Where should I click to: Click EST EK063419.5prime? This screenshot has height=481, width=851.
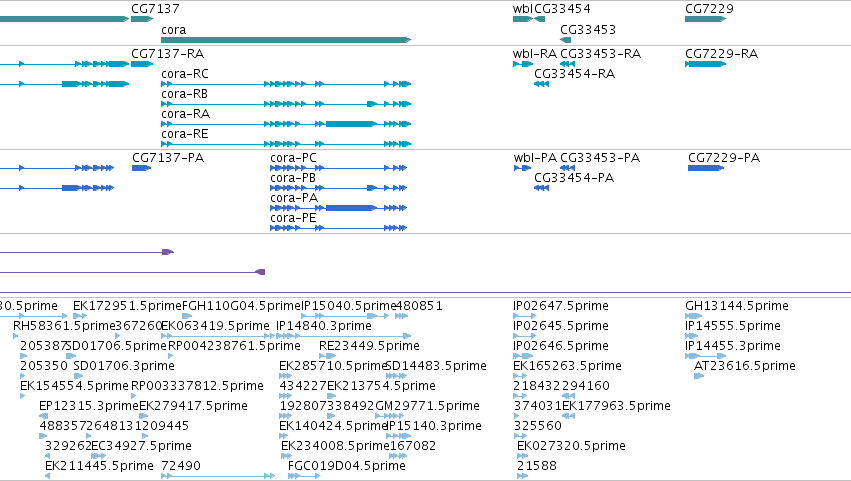click(x=215, y=326)
